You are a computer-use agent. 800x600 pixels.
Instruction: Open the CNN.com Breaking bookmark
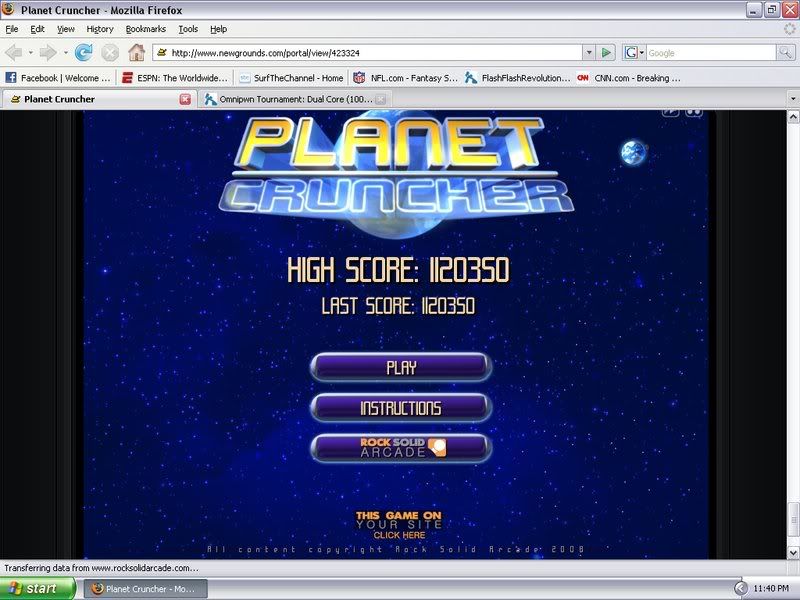(628, 77)
